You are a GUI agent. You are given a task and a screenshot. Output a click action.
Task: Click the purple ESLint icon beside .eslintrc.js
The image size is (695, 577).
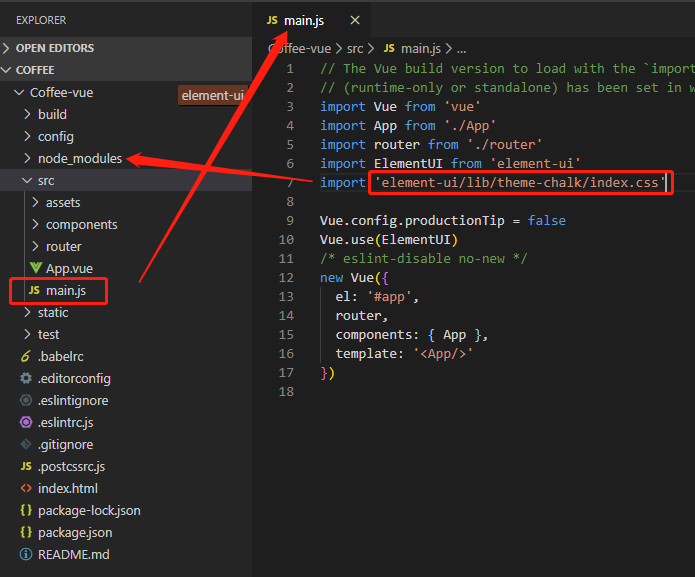point(26,422)
